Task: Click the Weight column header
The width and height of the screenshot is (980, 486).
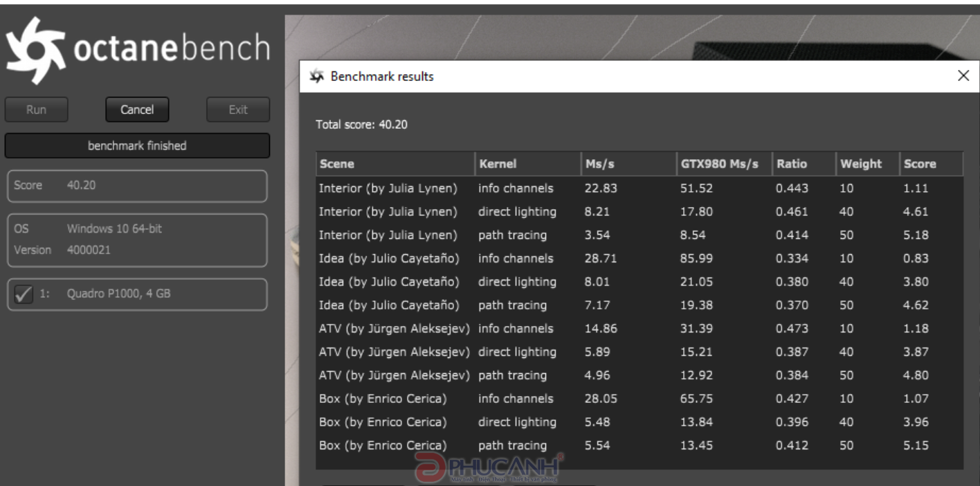Action: (867, 164)
